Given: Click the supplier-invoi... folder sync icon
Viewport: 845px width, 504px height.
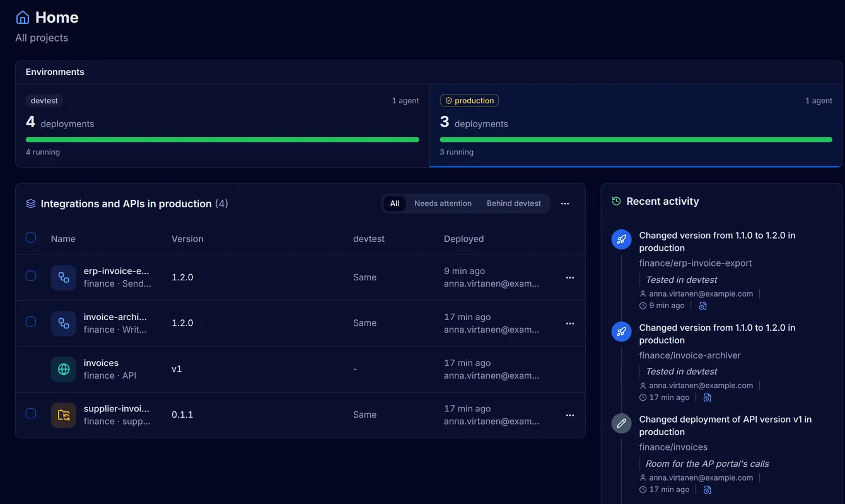Looking at the screenshot, I should click(x=64, y=415).
